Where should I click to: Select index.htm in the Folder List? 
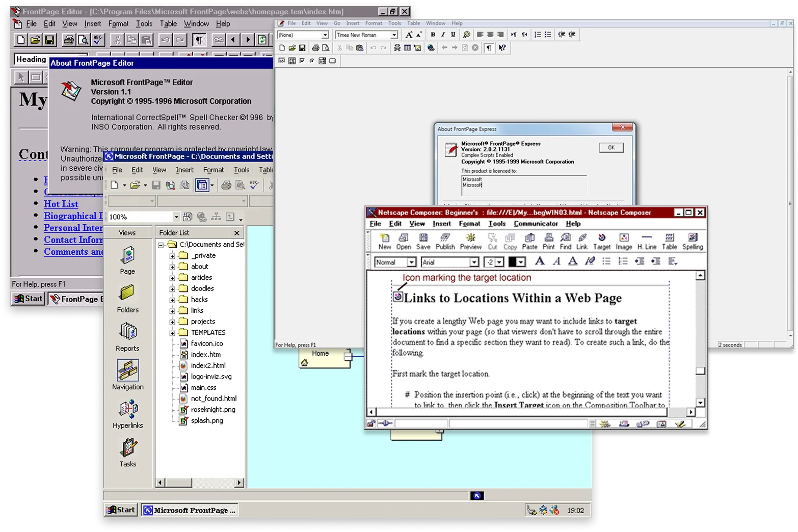click(x=205, y=355)
